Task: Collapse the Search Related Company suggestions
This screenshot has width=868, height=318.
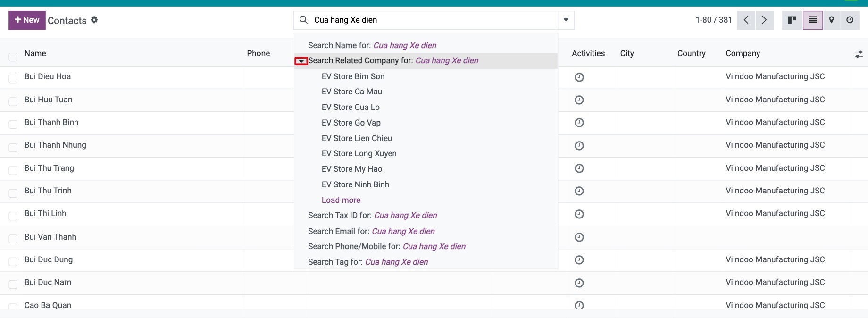Action: click(301, 61)
